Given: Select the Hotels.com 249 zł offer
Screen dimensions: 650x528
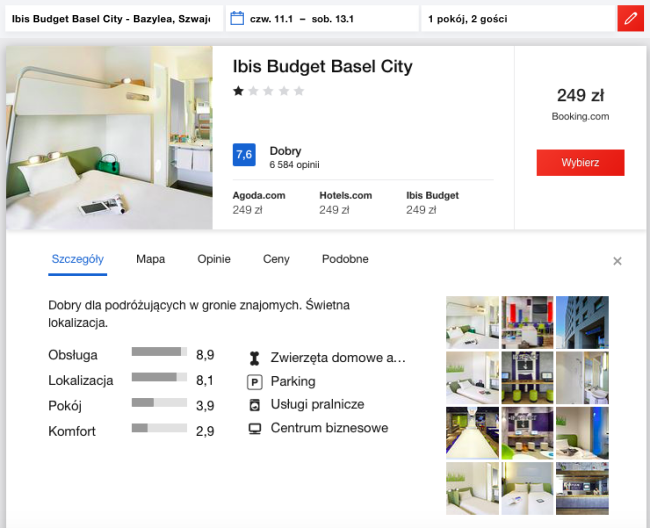Looking at the screenshot, I should (x=346, y=203).
